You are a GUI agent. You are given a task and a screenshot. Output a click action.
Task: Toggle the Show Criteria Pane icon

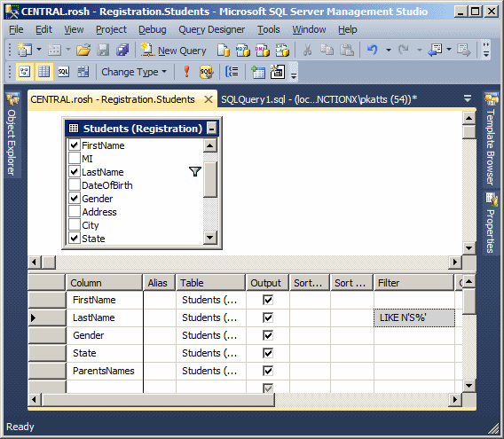44,71
